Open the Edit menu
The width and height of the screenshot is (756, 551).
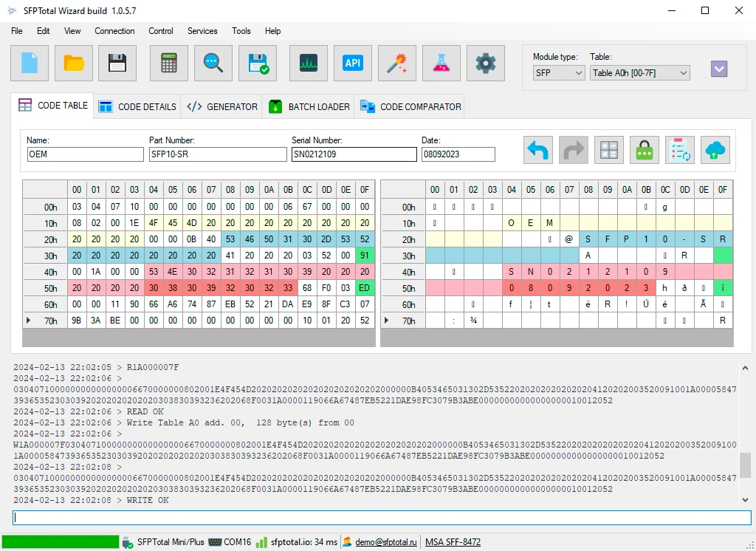click(44, 31)
